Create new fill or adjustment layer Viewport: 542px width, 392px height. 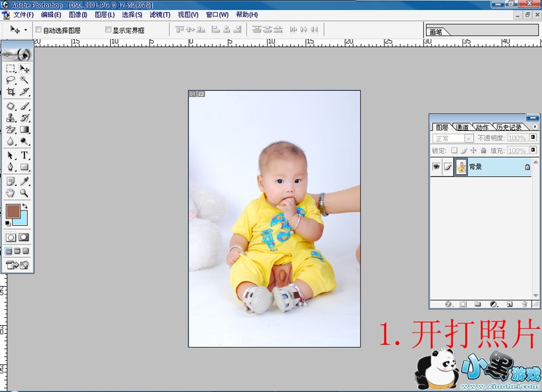(494, 305)
